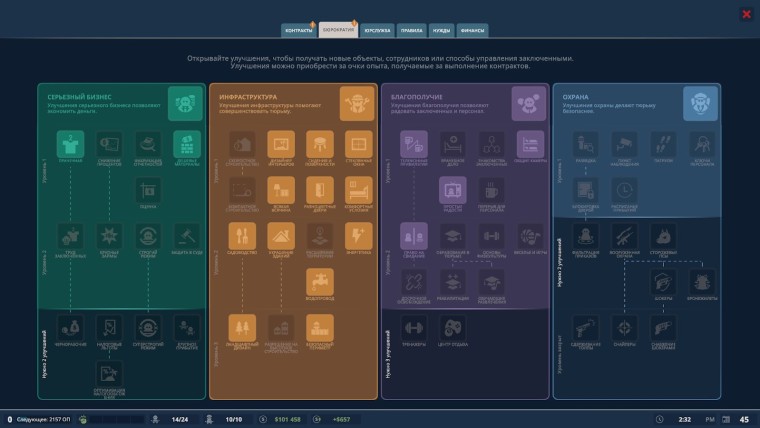The image size is (760, 428).
Task: Select the Реабилитация upgrade
Action: click(x=453, y=282)
